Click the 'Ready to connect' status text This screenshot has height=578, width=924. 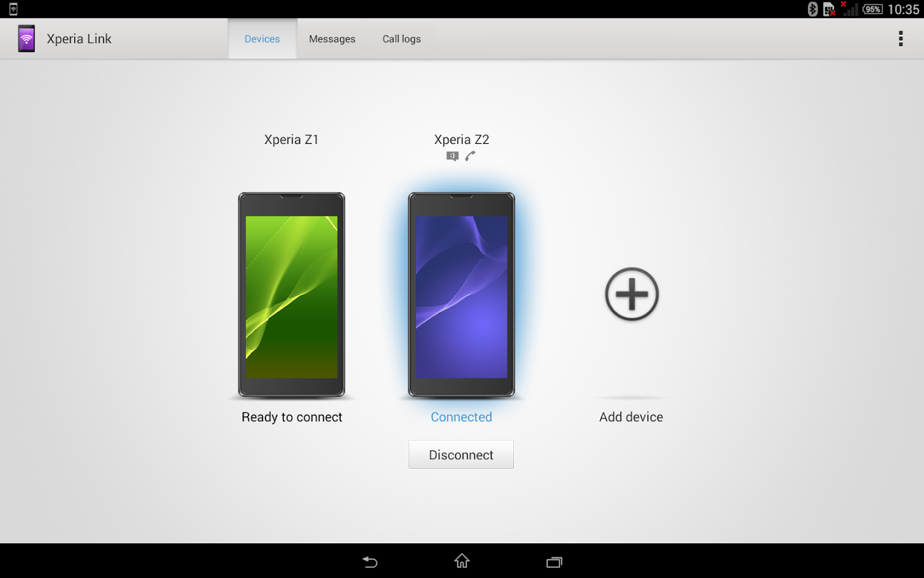point(292,417)
